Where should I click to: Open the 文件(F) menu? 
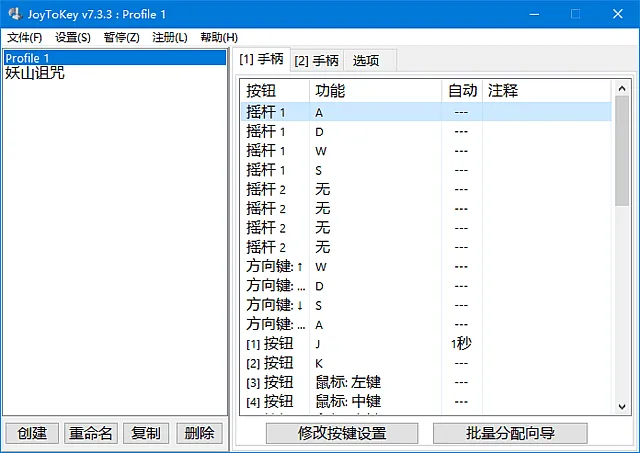click(x=24, y=38)
